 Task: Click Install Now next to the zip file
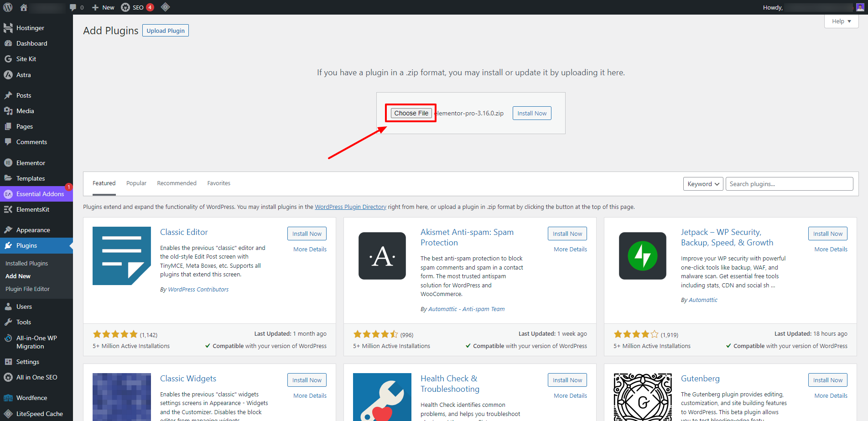pos(531,113)
